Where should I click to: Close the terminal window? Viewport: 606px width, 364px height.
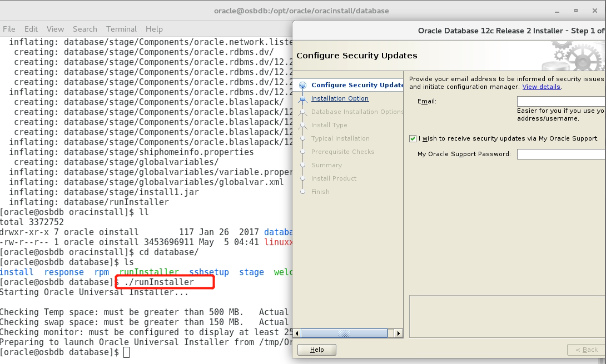[595, 11]
